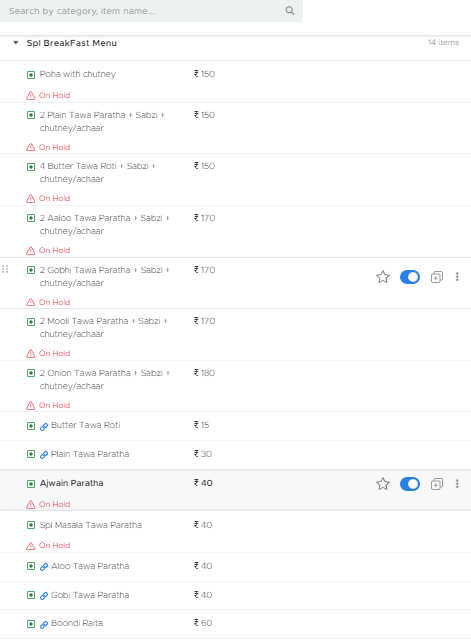
Task: Click veg icon of 2 Mooli Tawa Paratha combo
Action: (31, 322)
